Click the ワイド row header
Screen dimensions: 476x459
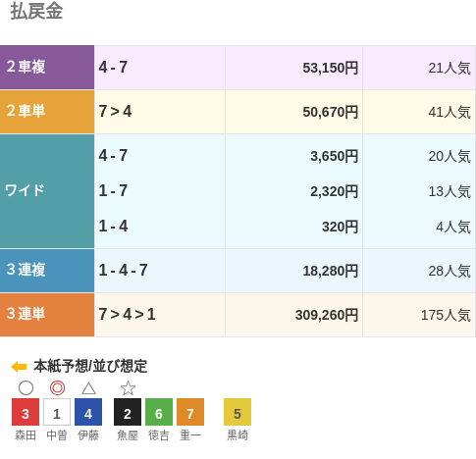coord(47,191)
